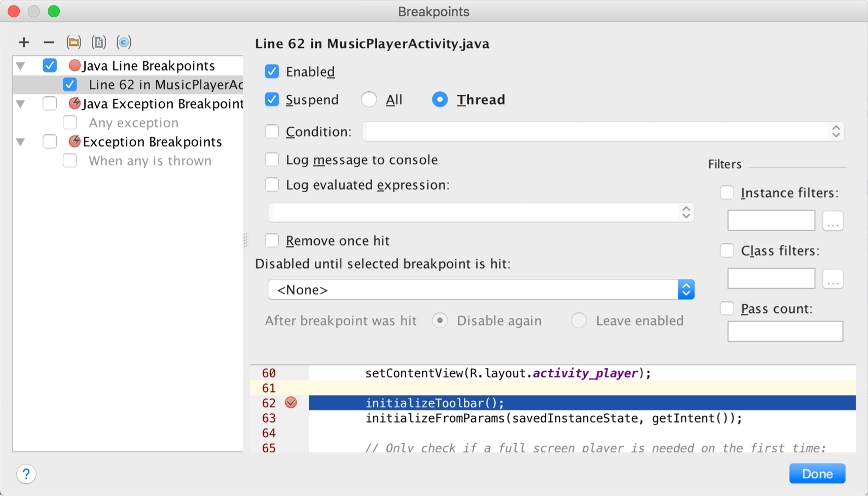Viewport: 868px width, 496px height.
Task: Click into the Pass count input field
Action: (x=785, y=331)
